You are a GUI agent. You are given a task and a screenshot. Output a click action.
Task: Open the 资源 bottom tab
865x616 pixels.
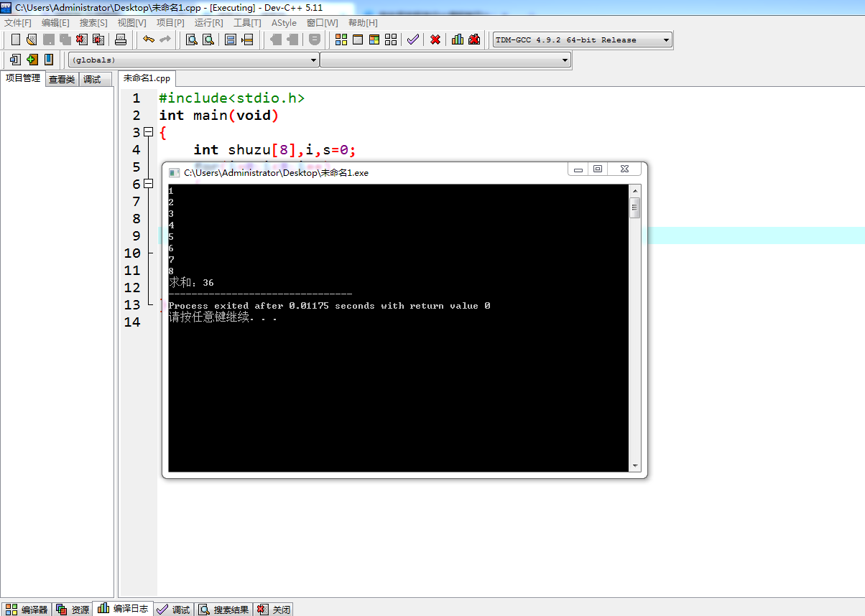(x=73, y=610)
